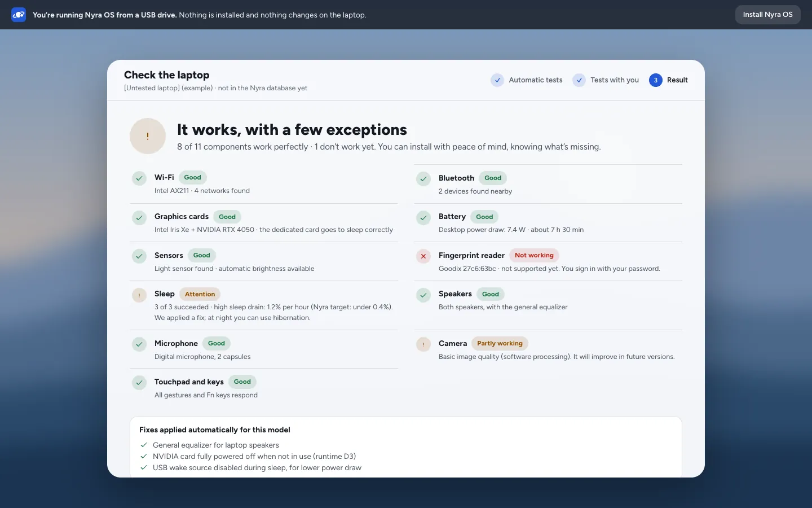Click the Install Nyra OS button
Viewport: 812px width, 508px height.
(x=767, y=15)
